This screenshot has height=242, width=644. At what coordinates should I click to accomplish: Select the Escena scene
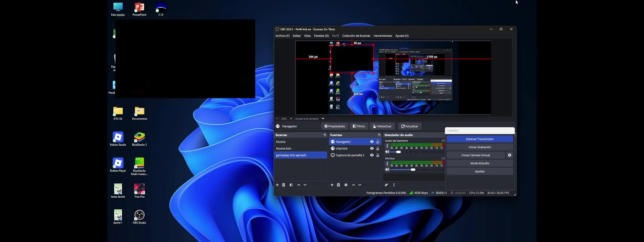point(301,142)
